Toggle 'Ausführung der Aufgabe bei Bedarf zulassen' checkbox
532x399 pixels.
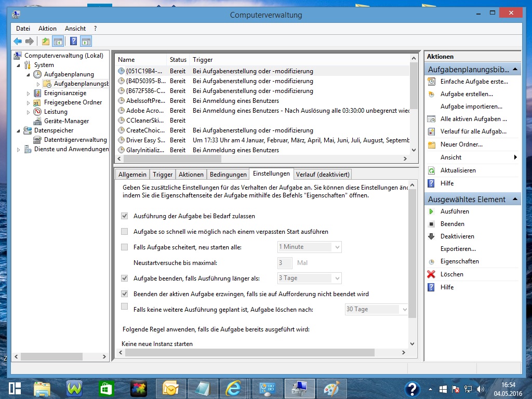(x=124, y=216)
